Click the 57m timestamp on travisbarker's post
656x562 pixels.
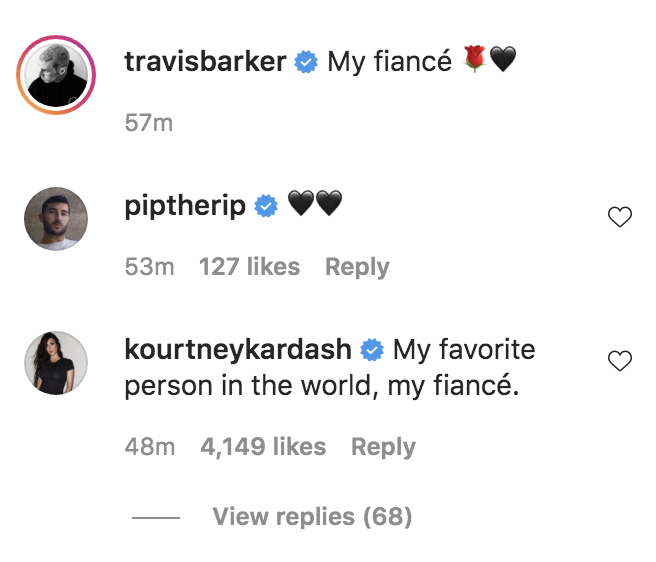pyautogui.click(x=148, y=123)
